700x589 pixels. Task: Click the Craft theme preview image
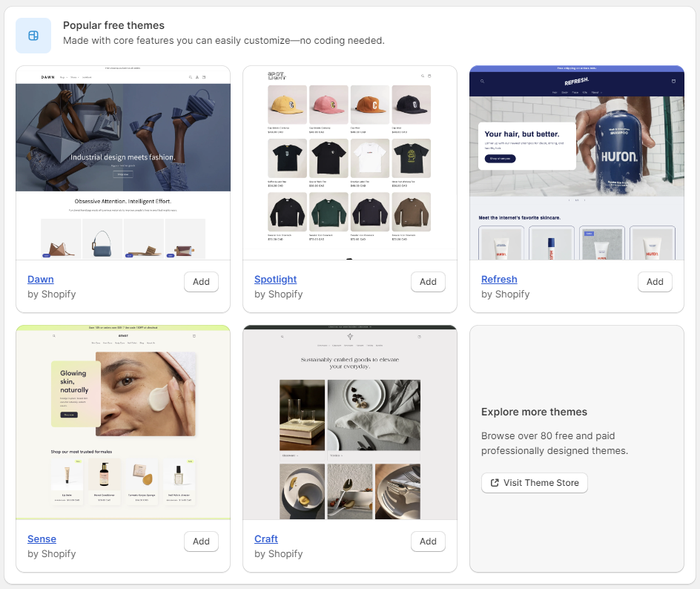[349, 421]
